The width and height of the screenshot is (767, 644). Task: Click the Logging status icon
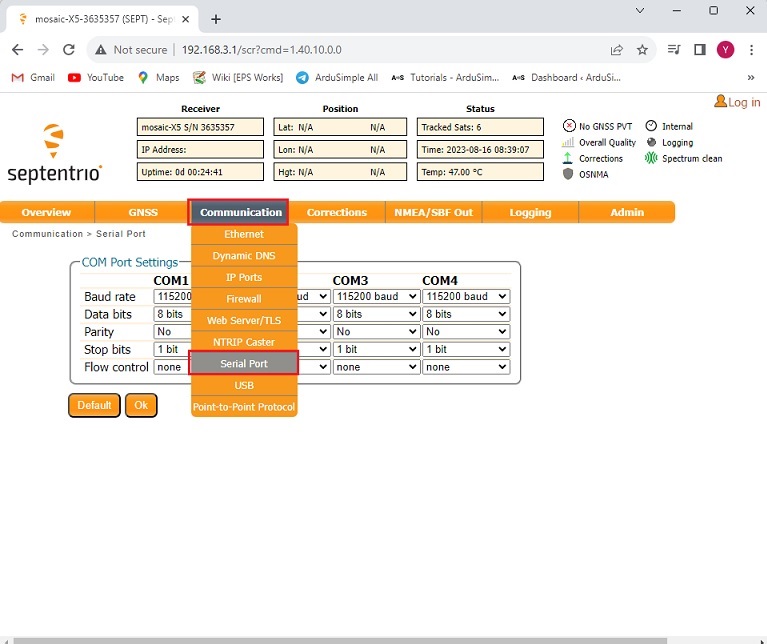click(x=652, y=143)
